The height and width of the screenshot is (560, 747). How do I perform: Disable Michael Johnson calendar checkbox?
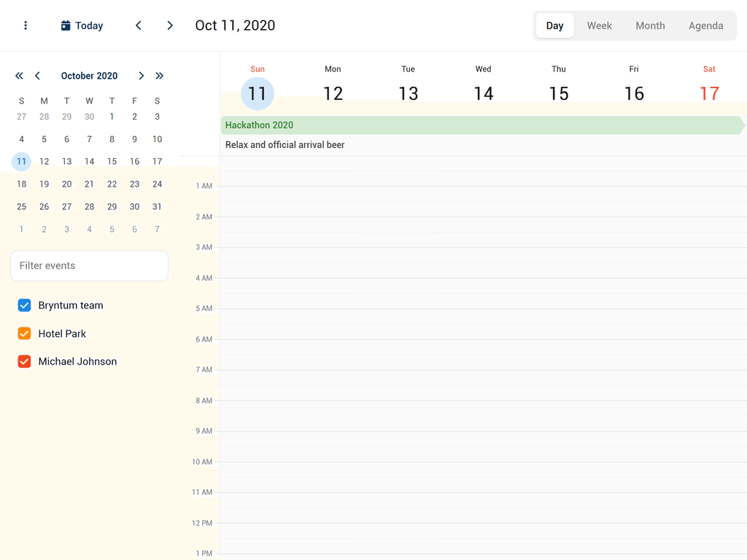(x=24, y=362)
